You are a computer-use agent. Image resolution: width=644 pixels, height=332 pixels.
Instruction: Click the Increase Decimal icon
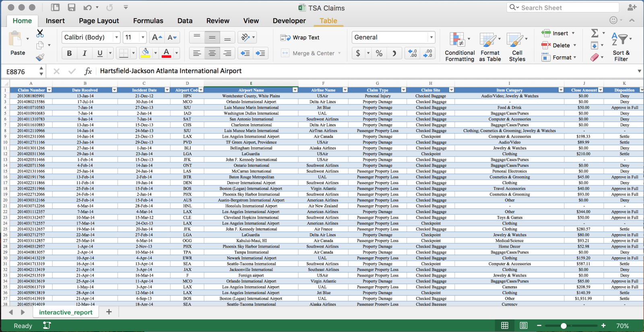[x=413, y=53]
